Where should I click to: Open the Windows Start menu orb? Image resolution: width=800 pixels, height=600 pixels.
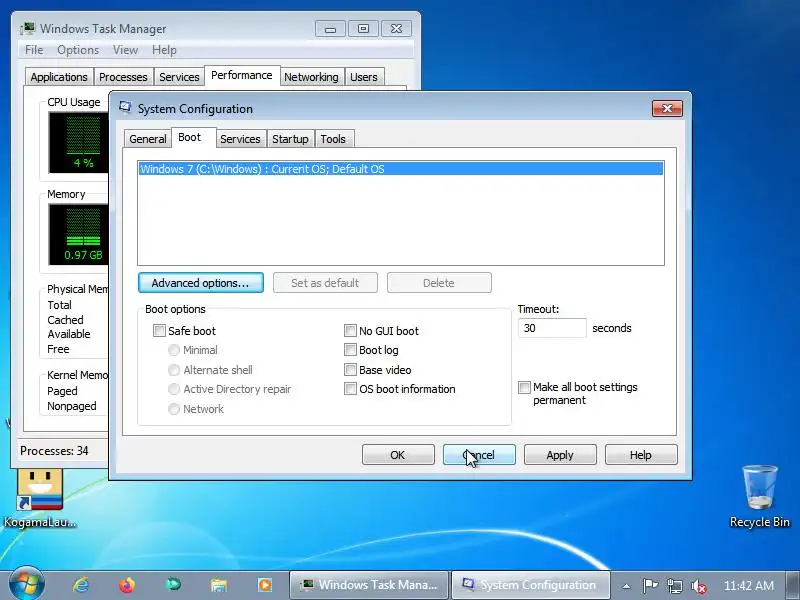tap(27, 584)
